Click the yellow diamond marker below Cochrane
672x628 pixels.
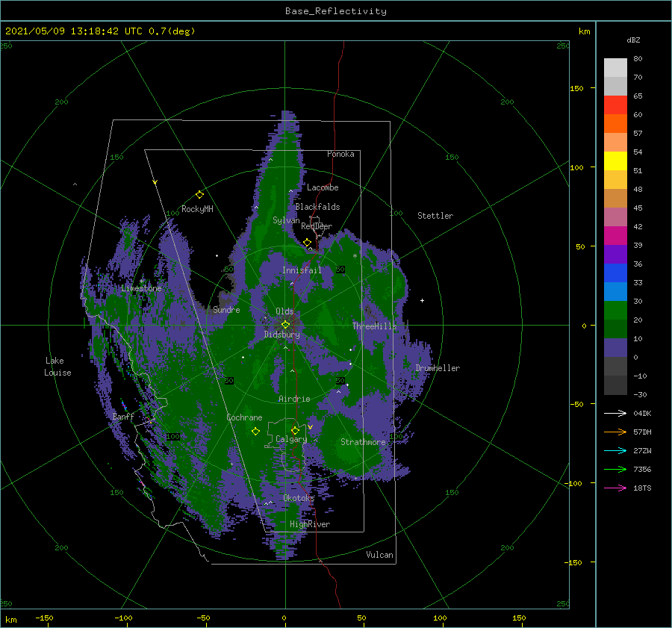click(x=255, y=432)
